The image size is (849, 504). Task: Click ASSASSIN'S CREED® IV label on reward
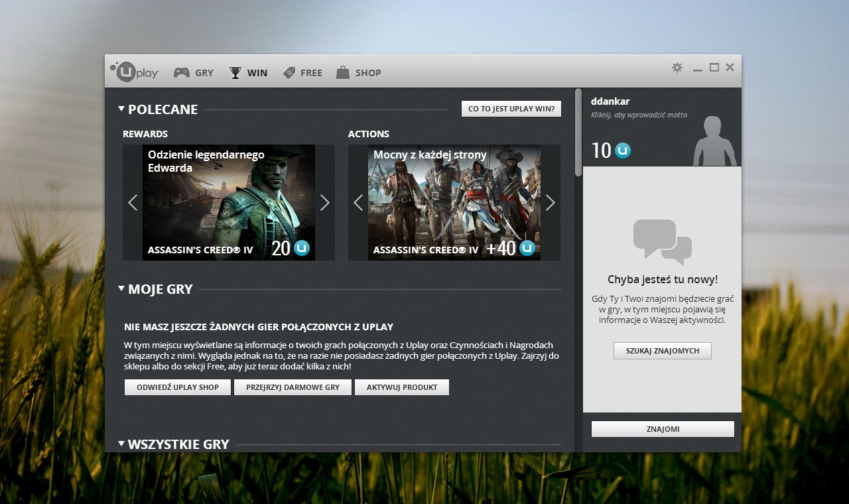pyautogui.click(x=200, y=251)
